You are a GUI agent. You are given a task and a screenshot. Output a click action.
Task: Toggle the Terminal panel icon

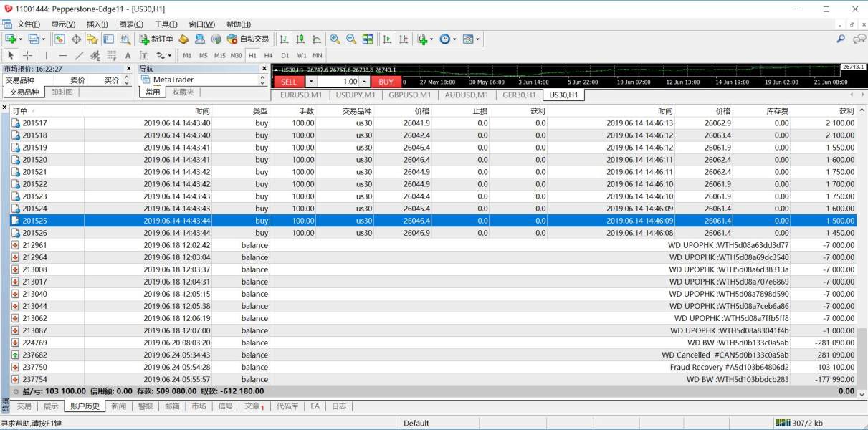point(109,39)
